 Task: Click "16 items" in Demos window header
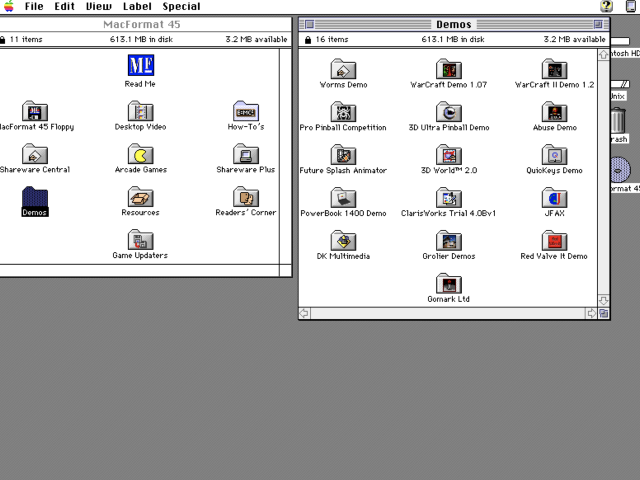[x=332, y=40]
